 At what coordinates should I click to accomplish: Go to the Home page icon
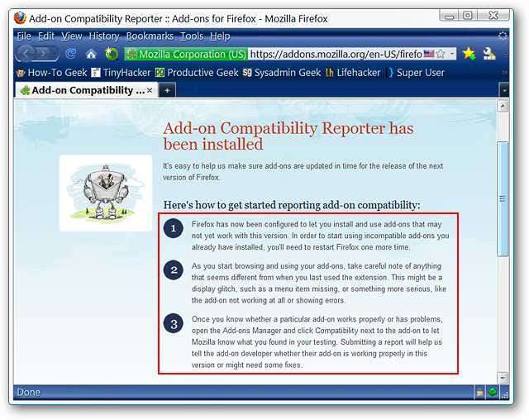(x=91, y=54)
